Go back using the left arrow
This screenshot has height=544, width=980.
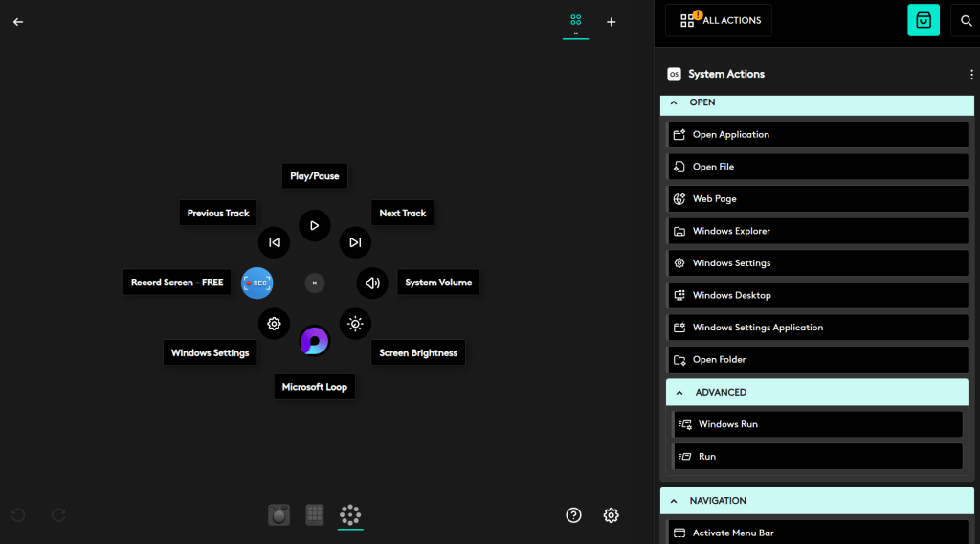tap(18, 22)
